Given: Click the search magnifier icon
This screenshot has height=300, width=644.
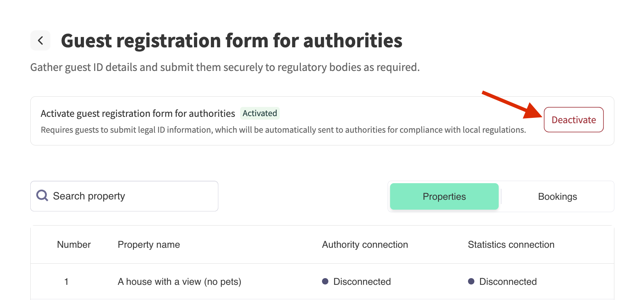Looking at the screenshot, I should pos(42,196).
